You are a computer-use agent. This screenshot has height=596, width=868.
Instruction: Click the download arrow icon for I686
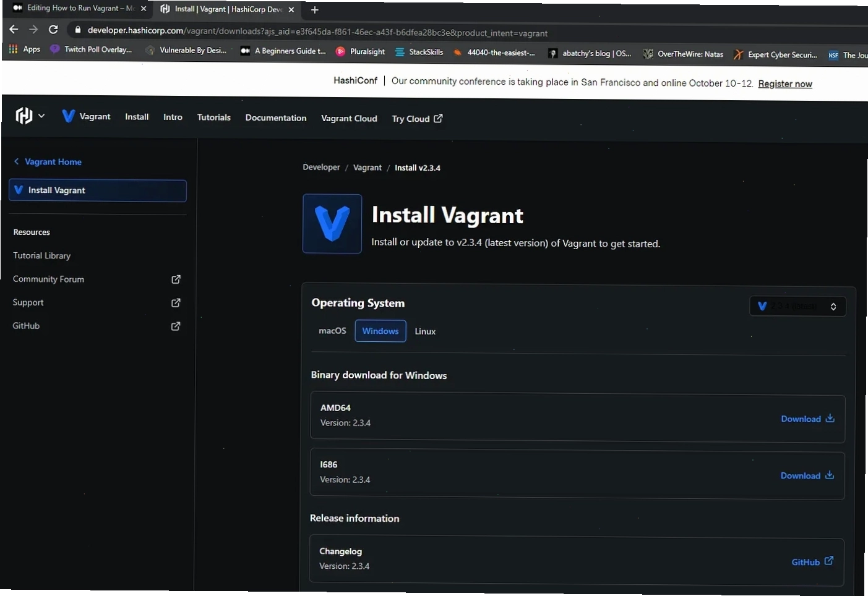coord(830,475)
